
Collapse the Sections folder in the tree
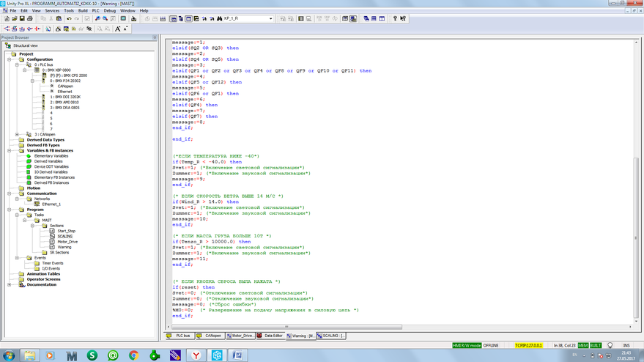(34, 226)
